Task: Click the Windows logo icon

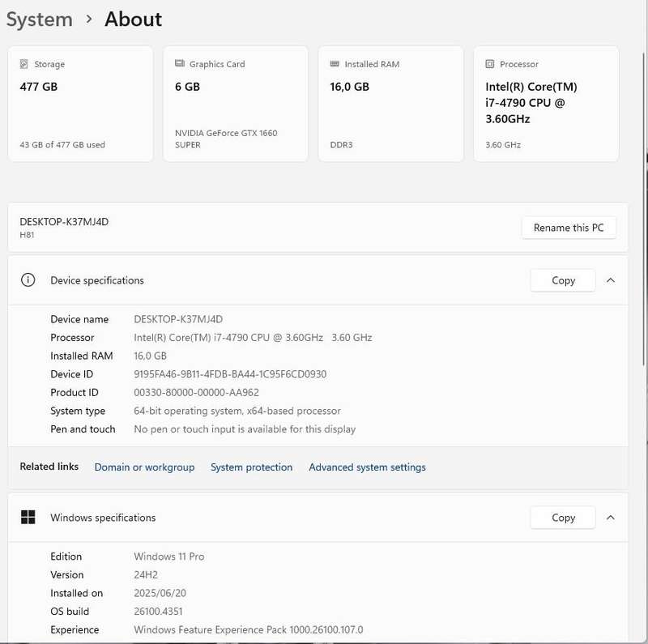Action: [x=28, y=517]
